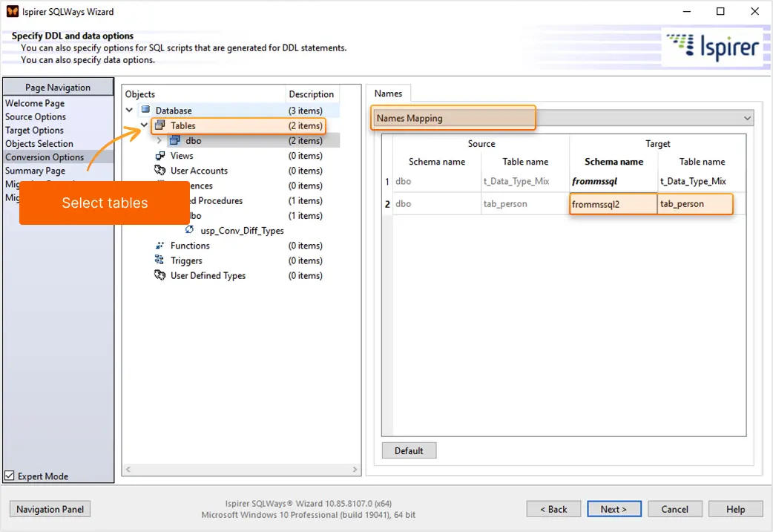Select source table cell t_Data_Type_Mix
Screen dimensions: 773x532
tap(525, 181)
